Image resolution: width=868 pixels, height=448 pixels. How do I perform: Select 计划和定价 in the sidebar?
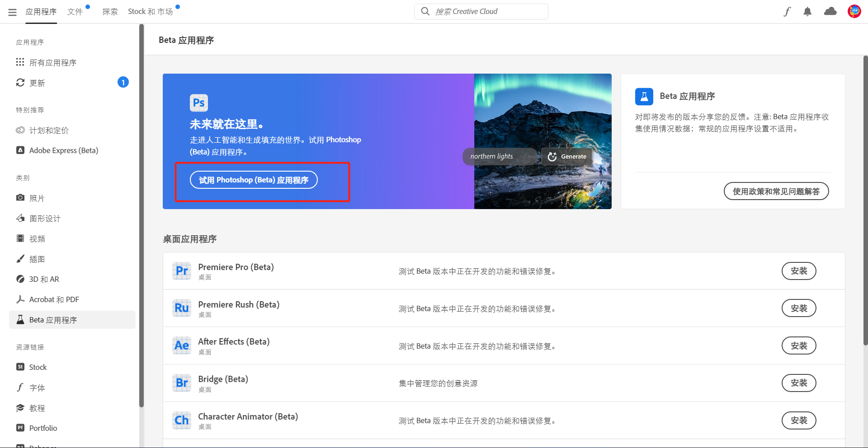(72, 130)
